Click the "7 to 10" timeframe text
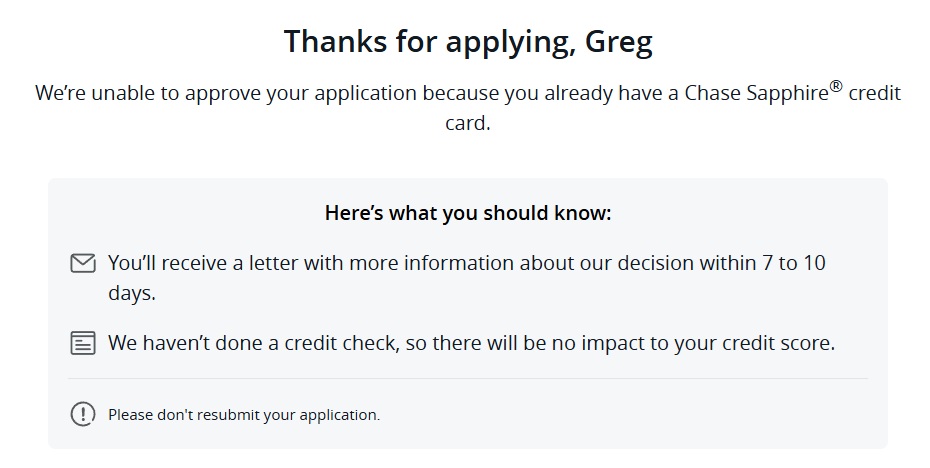This screenshot has height=468, width=930. point(794,263)
